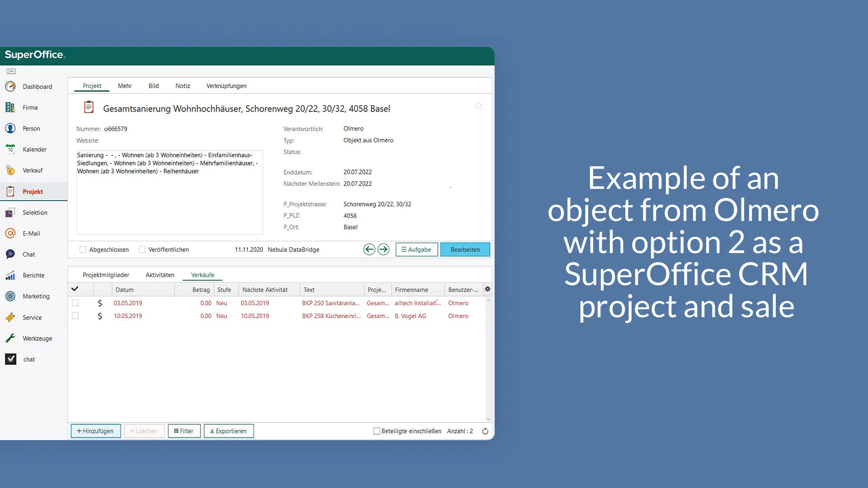Open the Aktivitäten tab
This screenshot has width=868, height=488.
(160, 275)
